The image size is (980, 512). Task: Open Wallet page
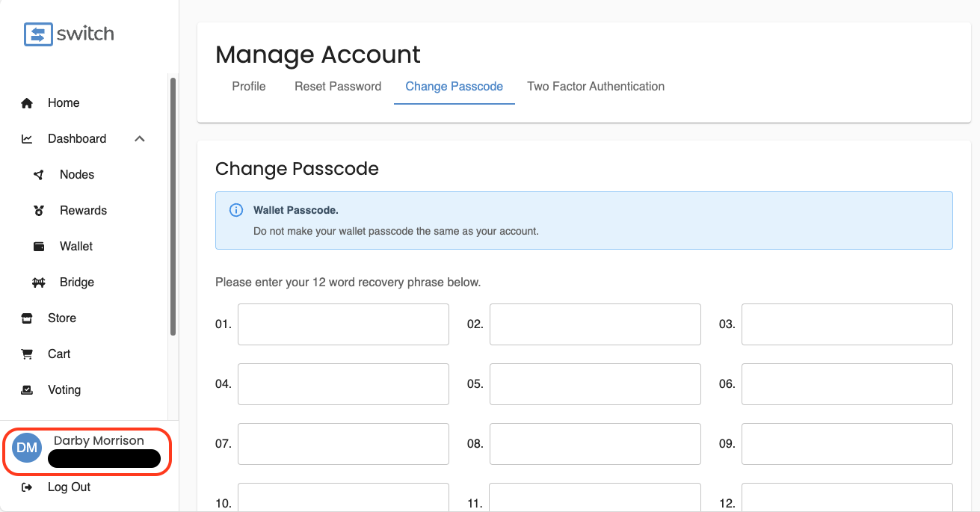click(76, 247)
